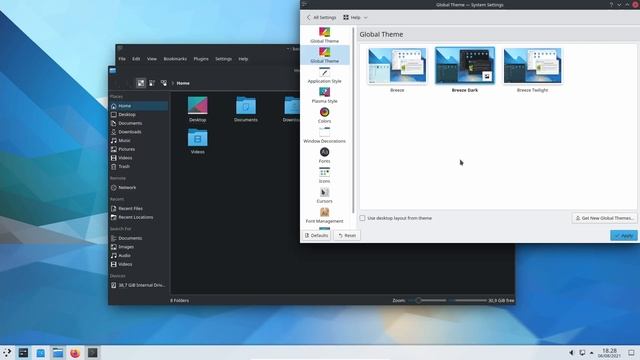Open the 38.7 GiB Internal Drive device

point(139,285)
